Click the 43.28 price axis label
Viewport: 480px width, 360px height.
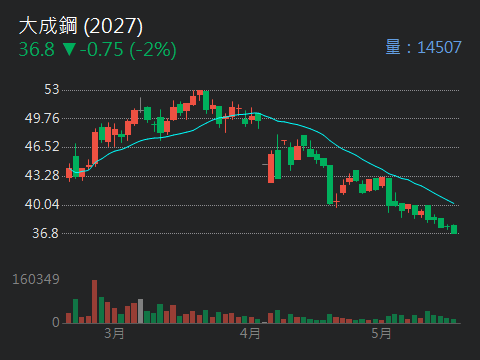click(x=42, y=176)
